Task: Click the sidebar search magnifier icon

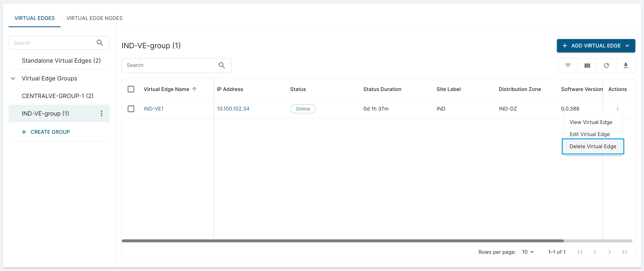Action: coord(100,43)
